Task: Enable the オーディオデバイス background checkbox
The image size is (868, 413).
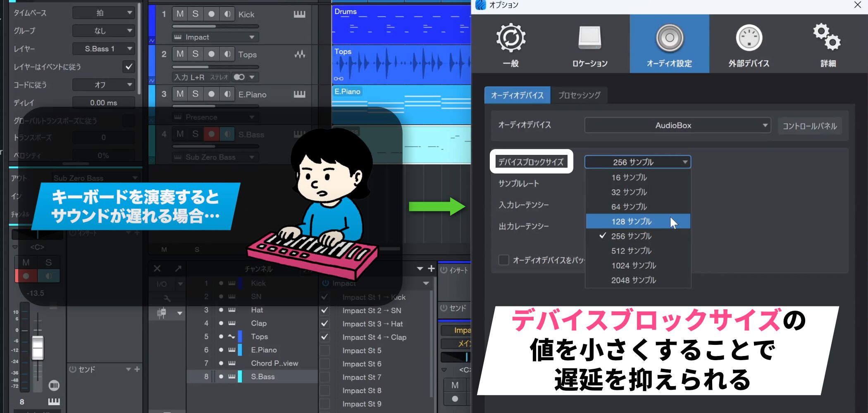Action: [x=503, y=260]
